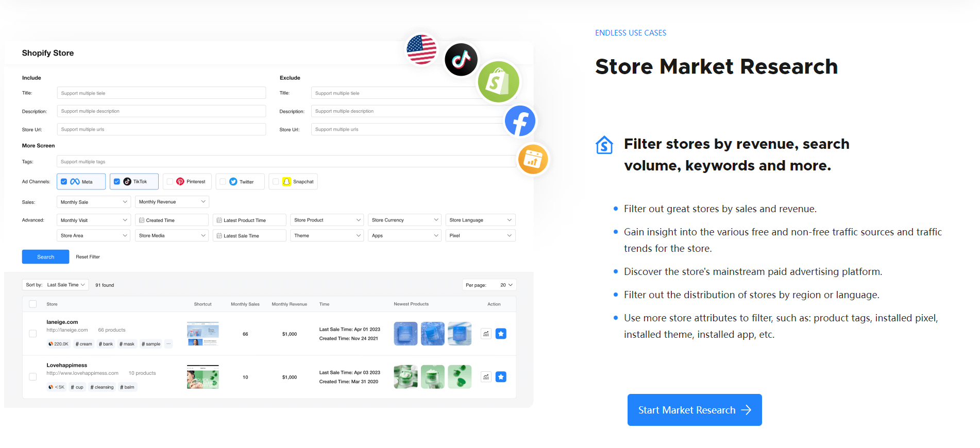Screen dimensions: 980x448
Task: Click the Reset Filter link
Action: [x=88, y=257]
